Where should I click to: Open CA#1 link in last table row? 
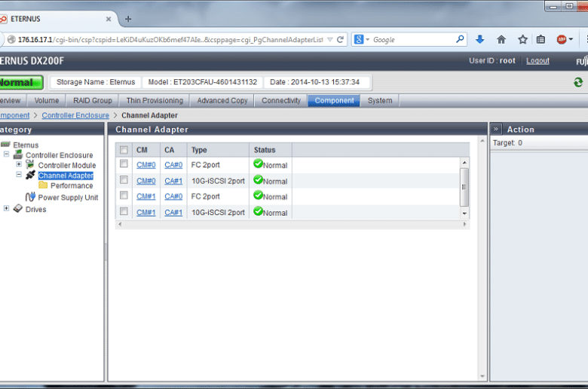(x=173, y=213)
